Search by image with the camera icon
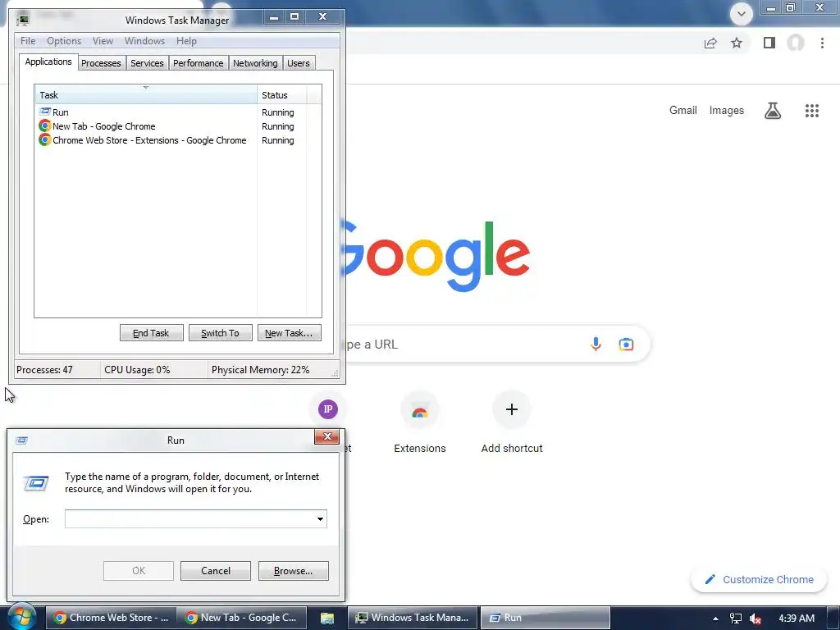The height and width of the screenshot is (630, 840). (626, 344)
